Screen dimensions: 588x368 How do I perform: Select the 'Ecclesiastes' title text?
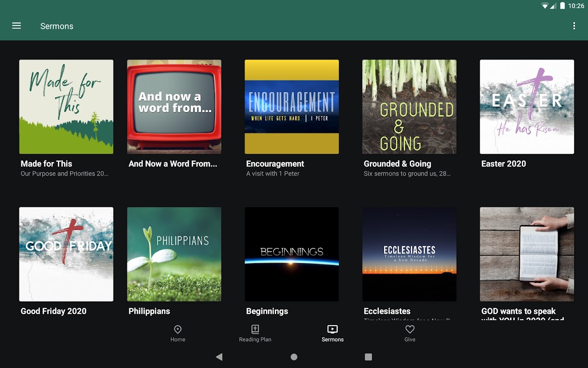point(387,311)
